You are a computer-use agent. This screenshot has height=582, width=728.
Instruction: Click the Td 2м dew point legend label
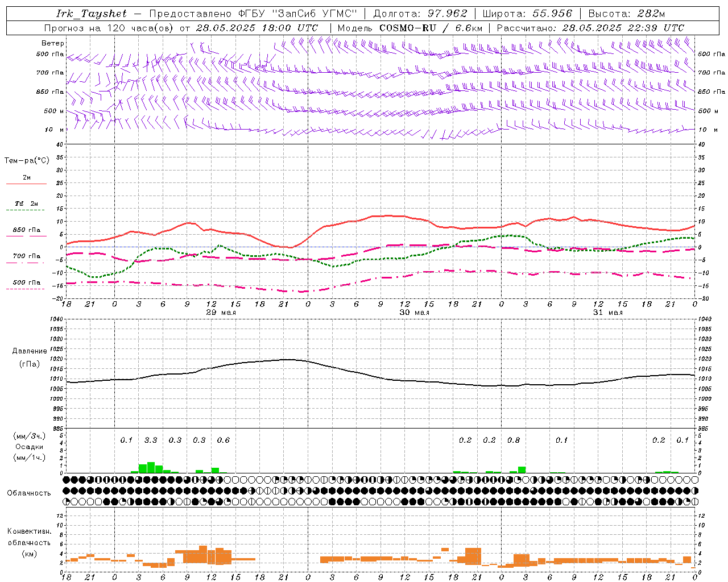(27, 203)
